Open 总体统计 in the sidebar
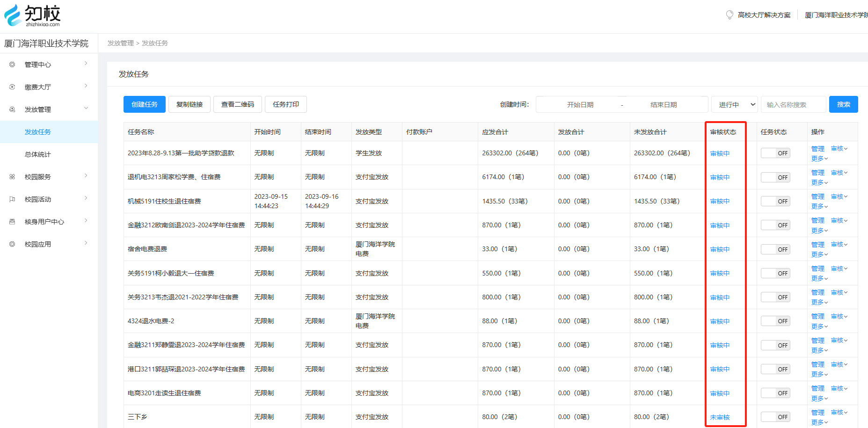 38,154
